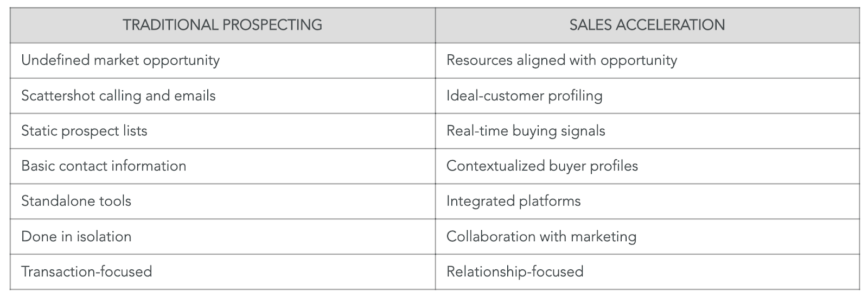Click the Collaboration with marketing cell
Screen dimensions: 868x296
tap(541, 236)
